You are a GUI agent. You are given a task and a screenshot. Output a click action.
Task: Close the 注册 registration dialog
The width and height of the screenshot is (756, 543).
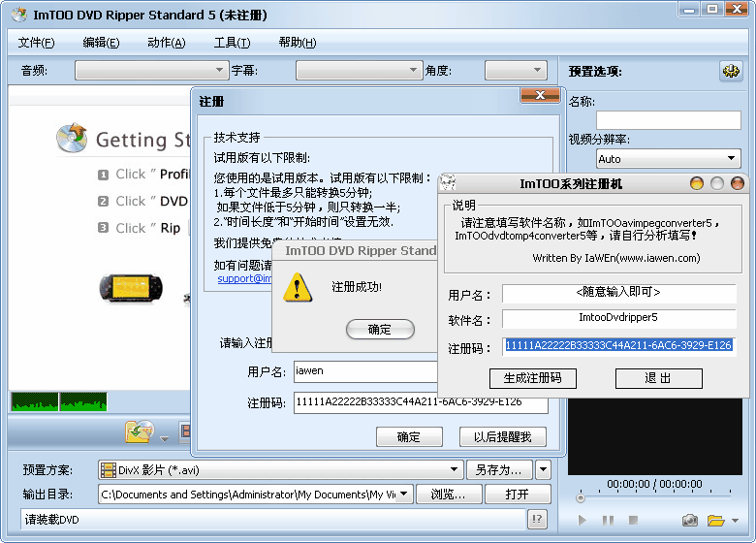[541, 95]
